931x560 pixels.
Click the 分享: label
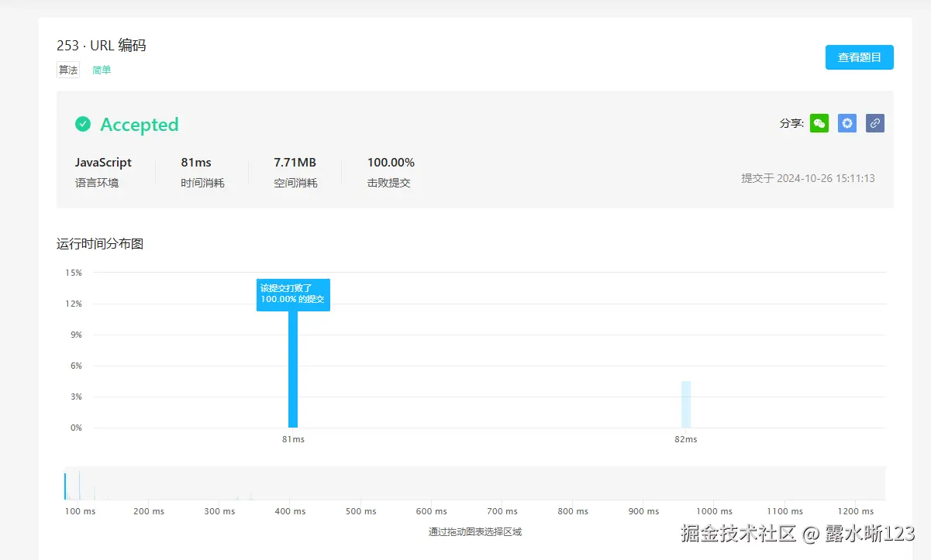click(x=791, y=123)
